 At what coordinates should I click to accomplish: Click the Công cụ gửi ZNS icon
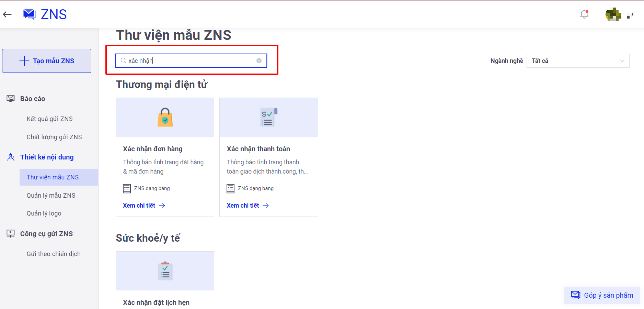(x=11, y=234)
